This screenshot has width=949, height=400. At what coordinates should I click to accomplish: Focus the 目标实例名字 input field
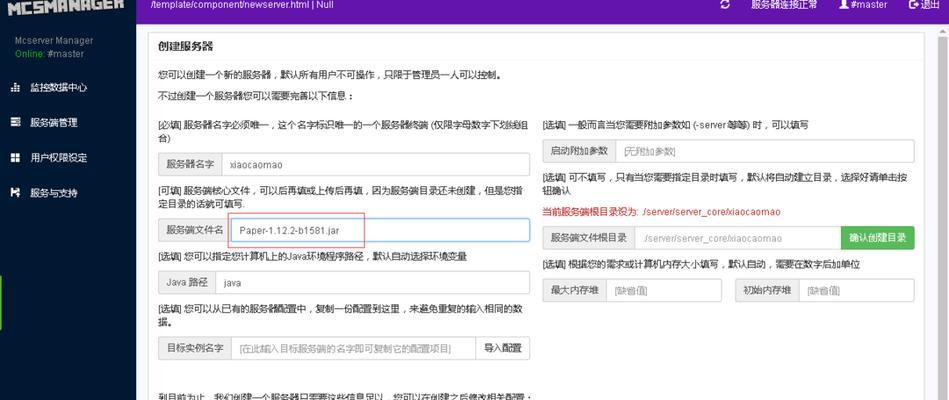tap(353, 349)
